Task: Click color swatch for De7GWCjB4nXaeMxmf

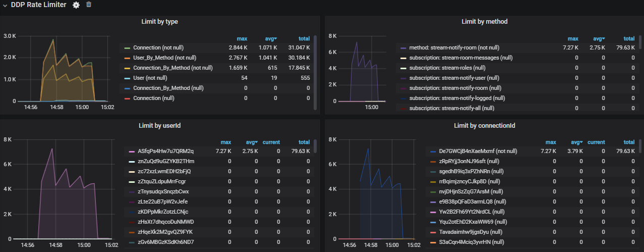Action: tap(433, 152)
